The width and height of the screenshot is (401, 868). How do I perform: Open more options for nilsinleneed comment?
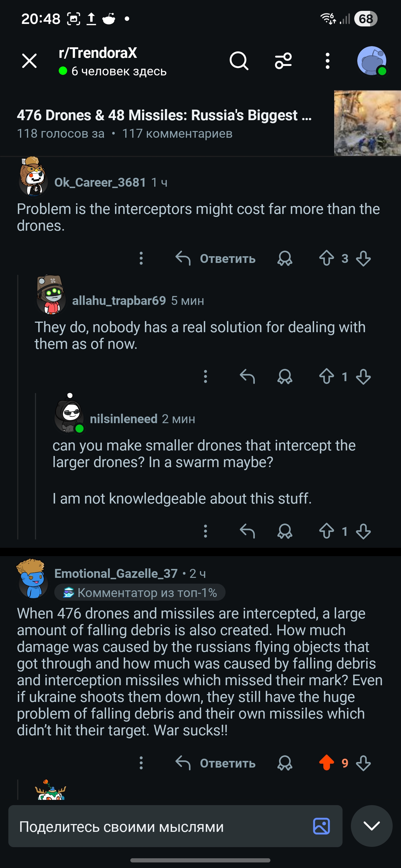tap(206, 531)
